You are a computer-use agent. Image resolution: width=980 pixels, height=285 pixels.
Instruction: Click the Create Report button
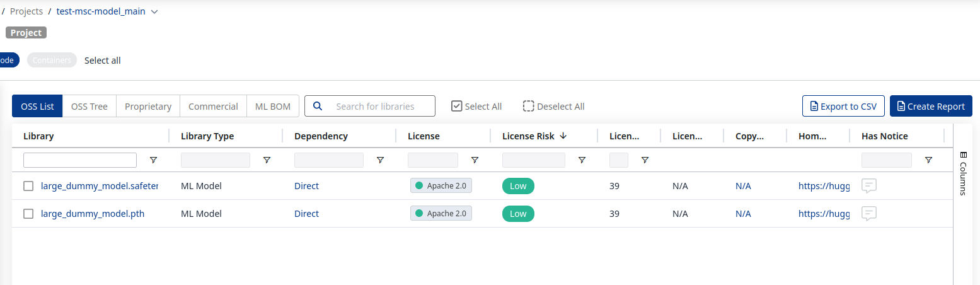point(930,106)
